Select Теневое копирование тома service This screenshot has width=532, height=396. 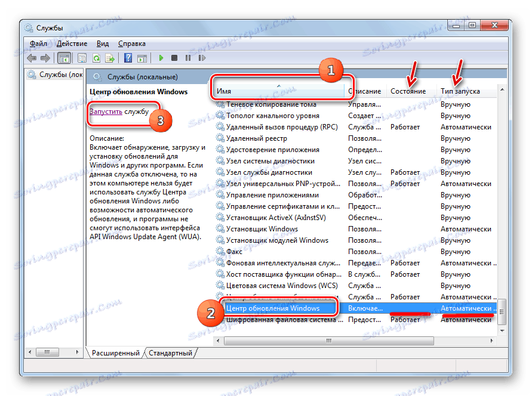271,104
